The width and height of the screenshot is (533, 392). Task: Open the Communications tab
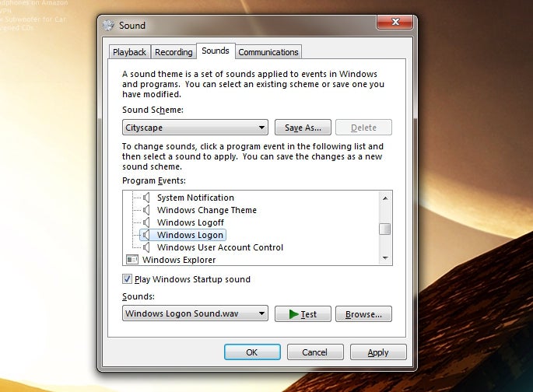pos(268,52)
